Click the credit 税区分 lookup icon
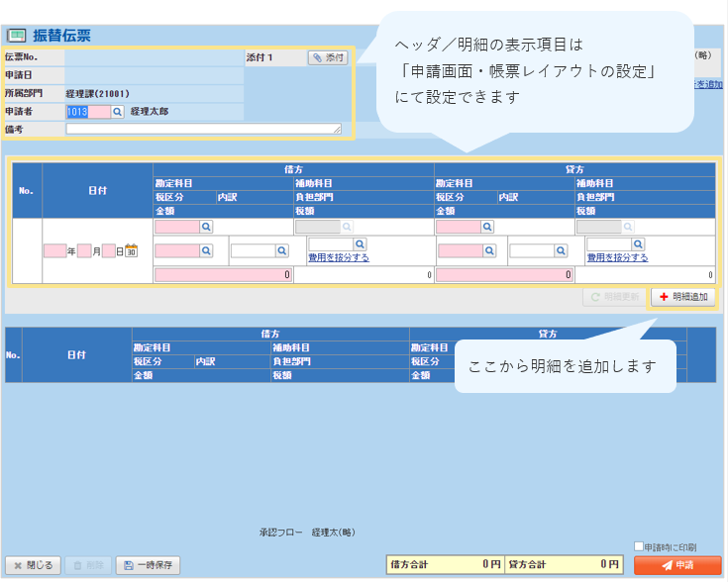 pyautogui.click(x=488, y=251)
